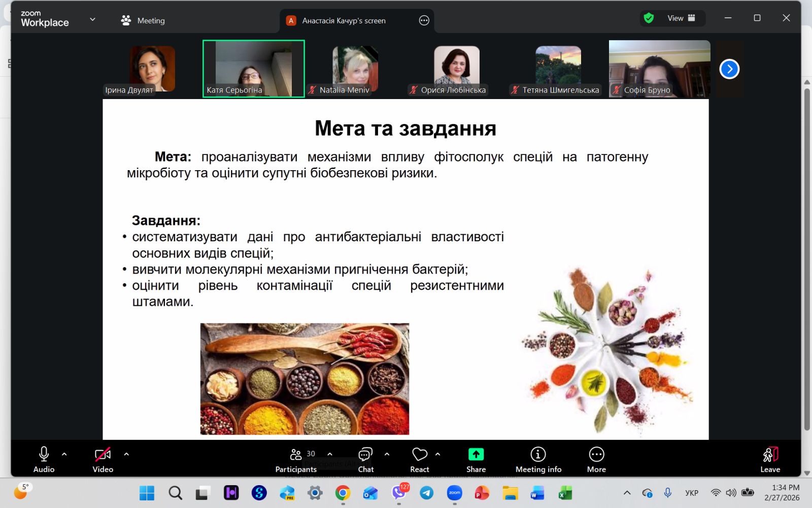Open Zoom Workplace dropdown chevron
Screen dimensions: 812x508
(92, 19)
